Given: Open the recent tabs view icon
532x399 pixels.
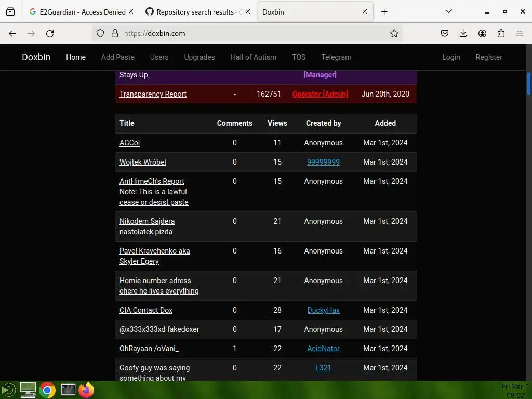Looking at the screenshot, I should coord(10,12).
